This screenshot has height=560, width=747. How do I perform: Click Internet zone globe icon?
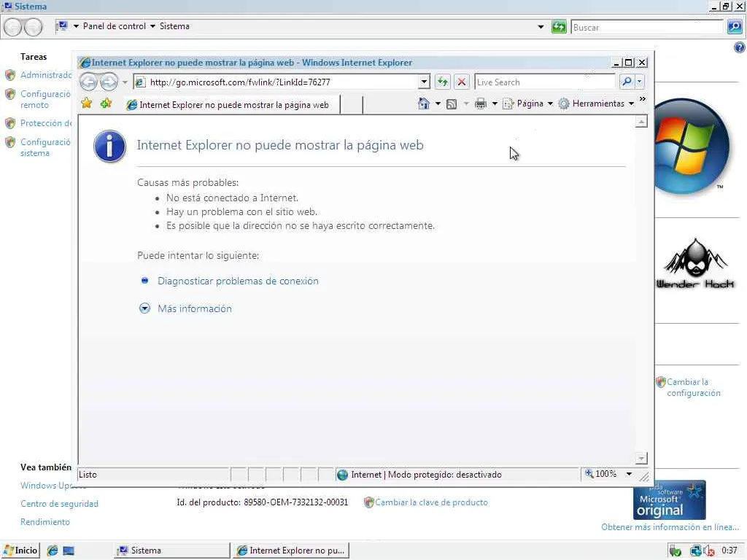342,475
